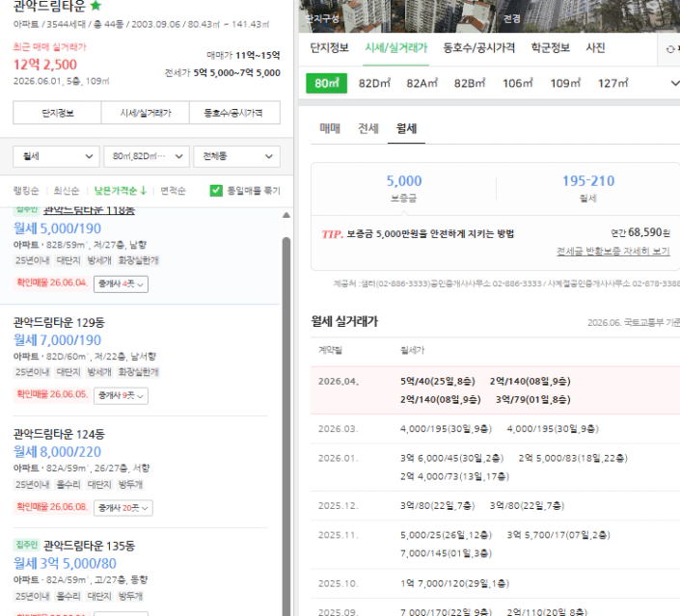This screenshot has height=616, width=680.
Task: Open the 학군정보 tab
Action: (551, 47)
